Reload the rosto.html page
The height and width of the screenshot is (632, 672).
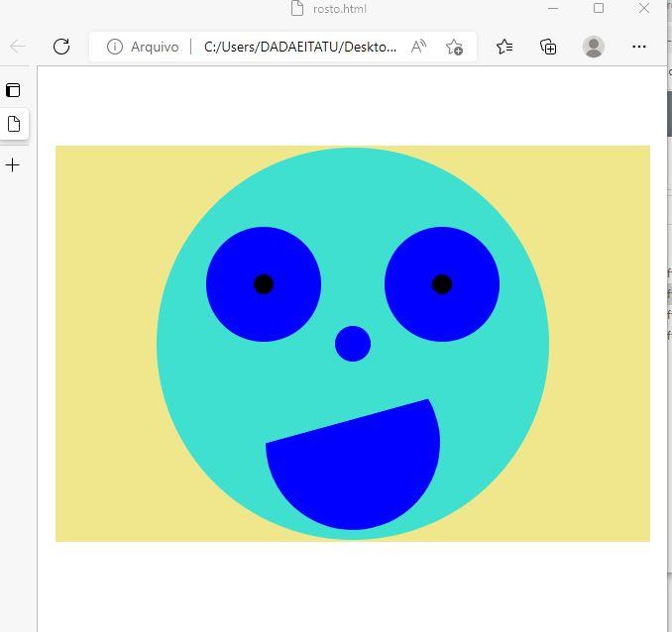point(61,47)
